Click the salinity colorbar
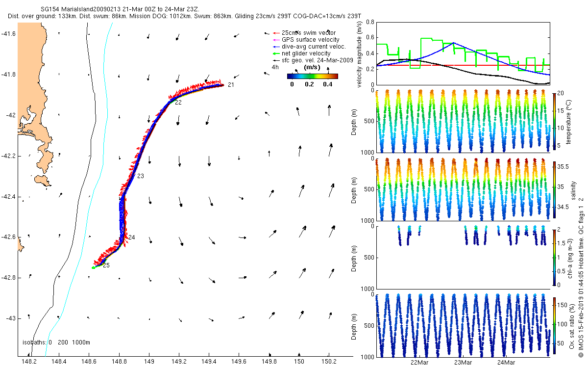 pos(554,189)
